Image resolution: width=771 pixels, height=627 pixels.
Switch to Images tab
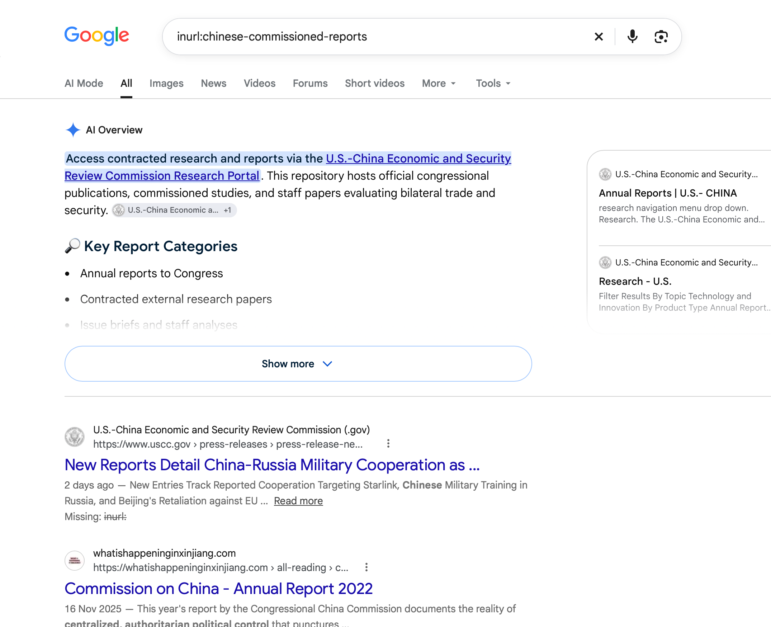[x=166, y=83]
